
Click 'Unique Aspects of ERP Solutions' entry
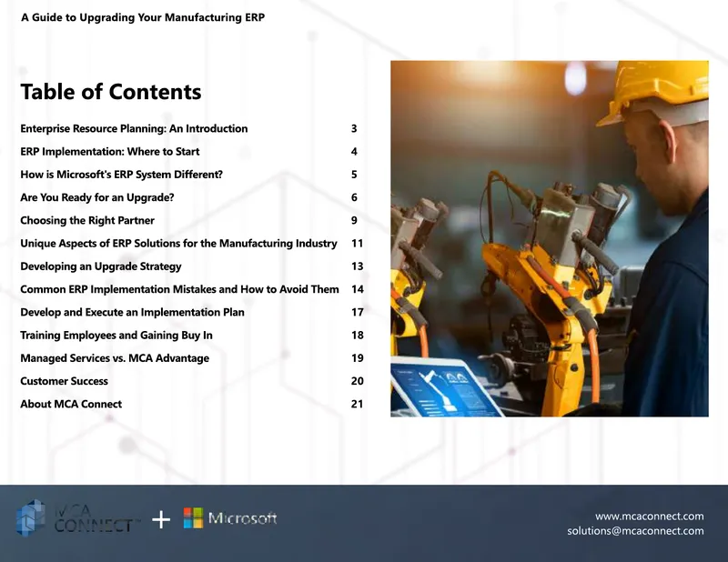point(178,244)
